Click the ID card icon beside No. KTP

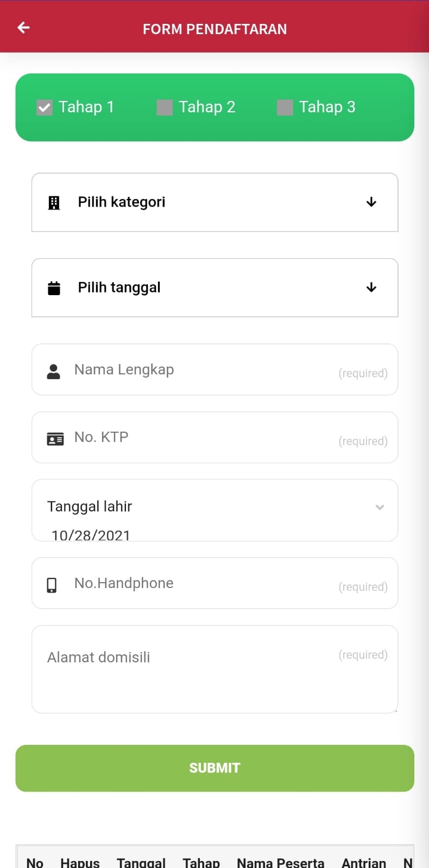point(55,438)
